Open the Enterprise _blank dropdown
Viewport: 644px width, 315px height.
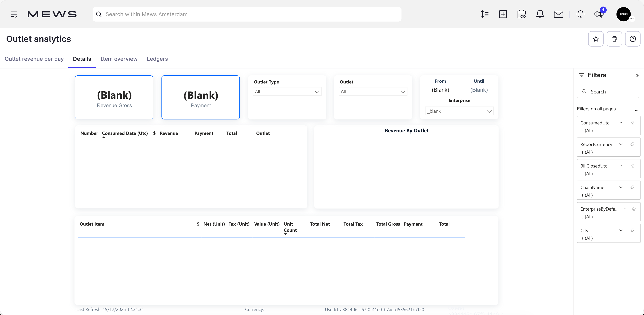coord(459,111)
